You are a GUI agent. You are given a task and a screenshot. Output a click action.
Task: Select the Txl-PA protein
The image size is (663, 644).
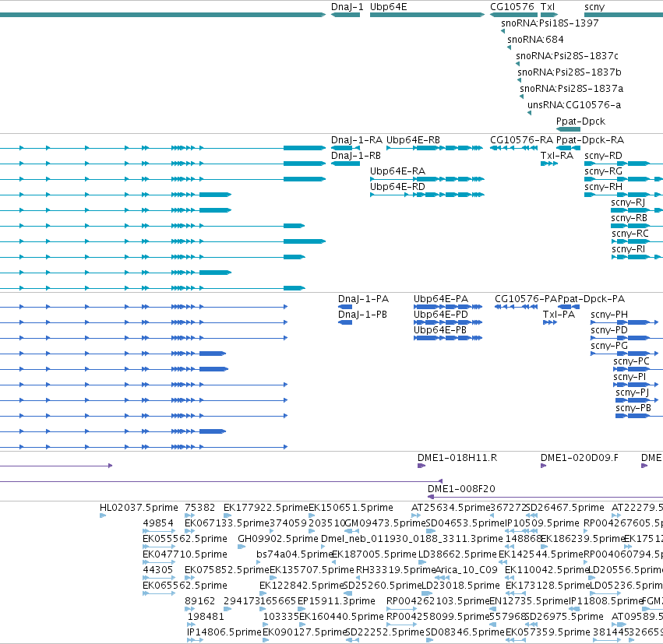coord(550,322)
